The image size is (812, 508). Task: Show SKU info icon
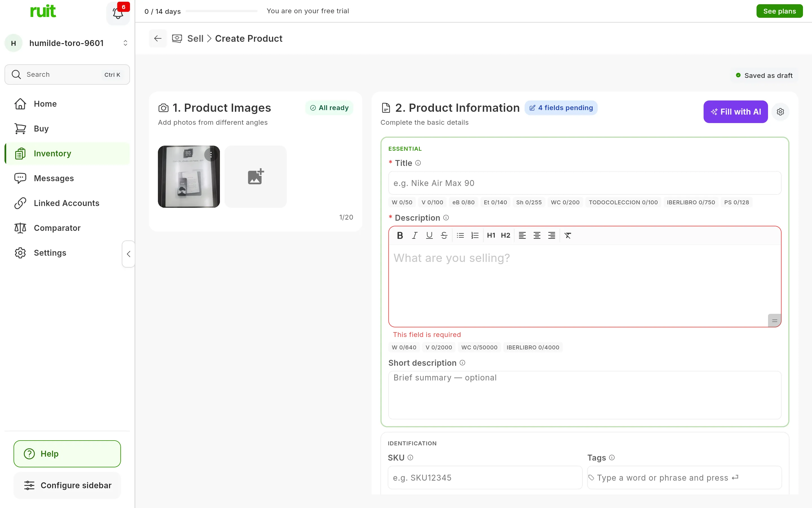410,457
